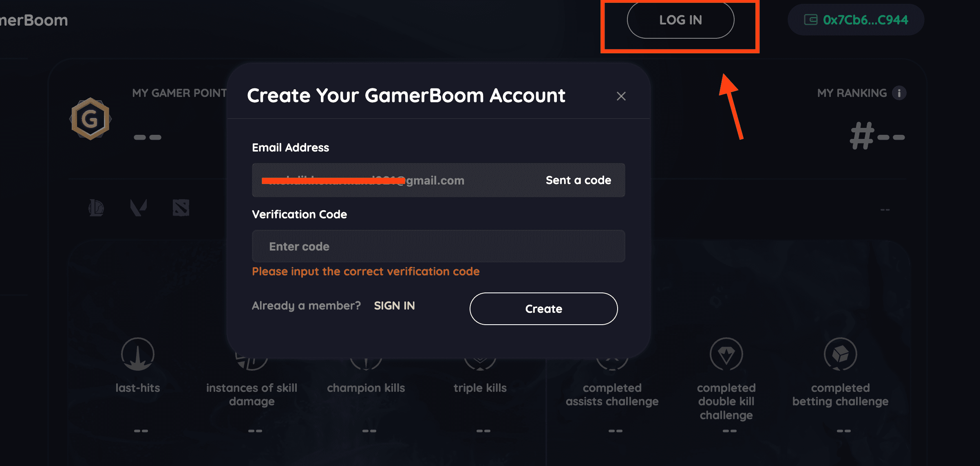Image resolution: width=980 pixels, height=466 pixels.
Task: Click the completed double kill challenge icon
Action: 726,354
